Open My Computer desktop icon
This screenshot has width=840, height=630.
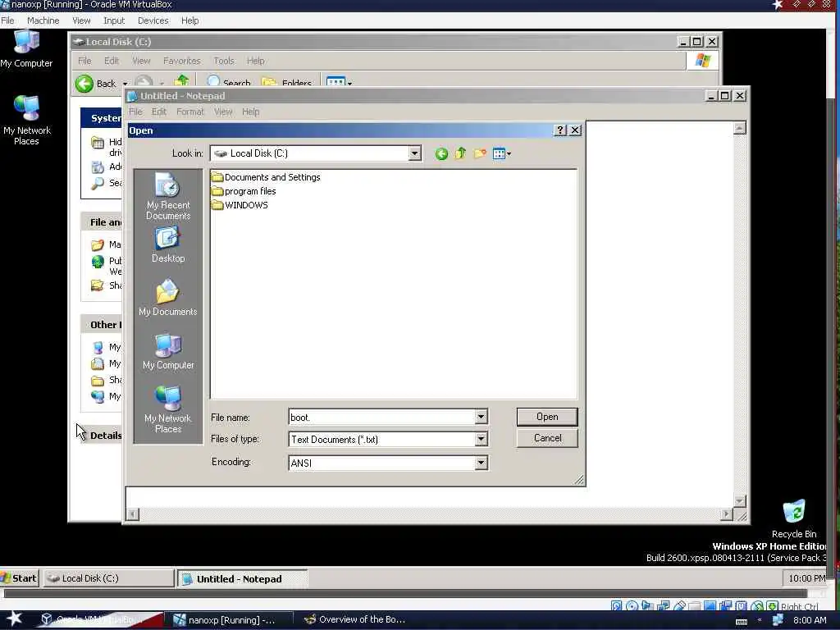click(26, 49)
